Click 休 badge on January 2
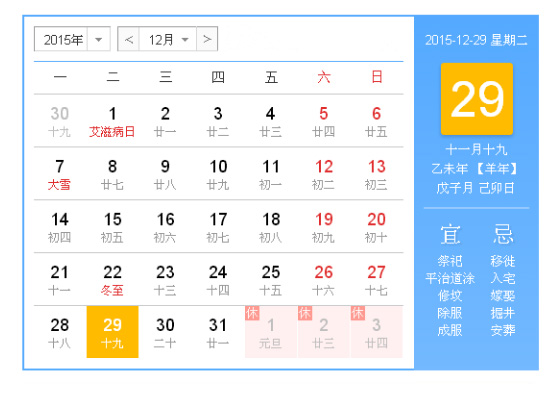Screen dimensions: 560x420 305,313
